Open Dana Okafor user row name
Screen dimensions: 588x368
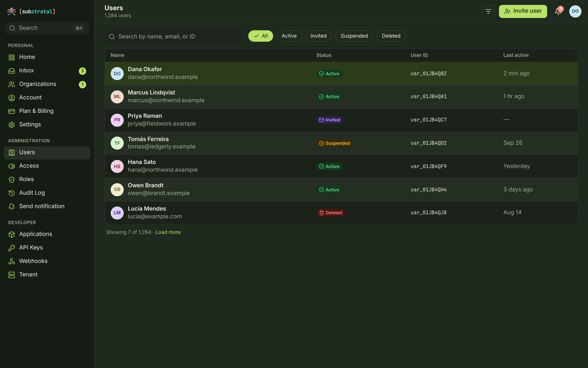pyautogui.click(x=145, y=69)
